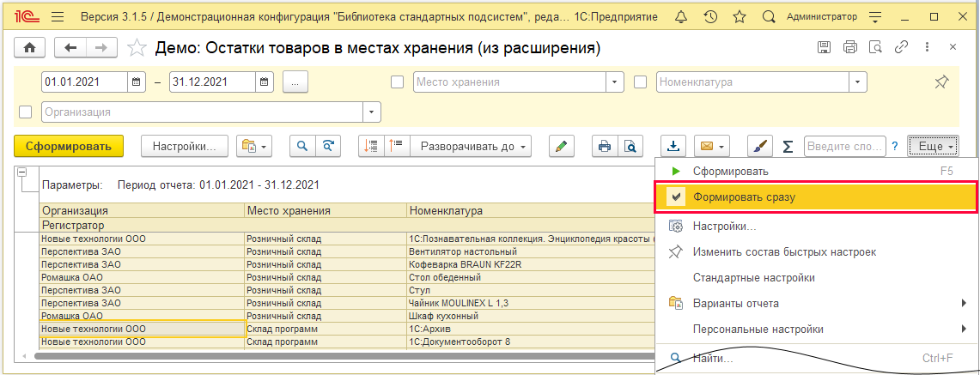Expand the Персональные настройки submenu
Screen dimensions: 980x375
tap(816, 329)
